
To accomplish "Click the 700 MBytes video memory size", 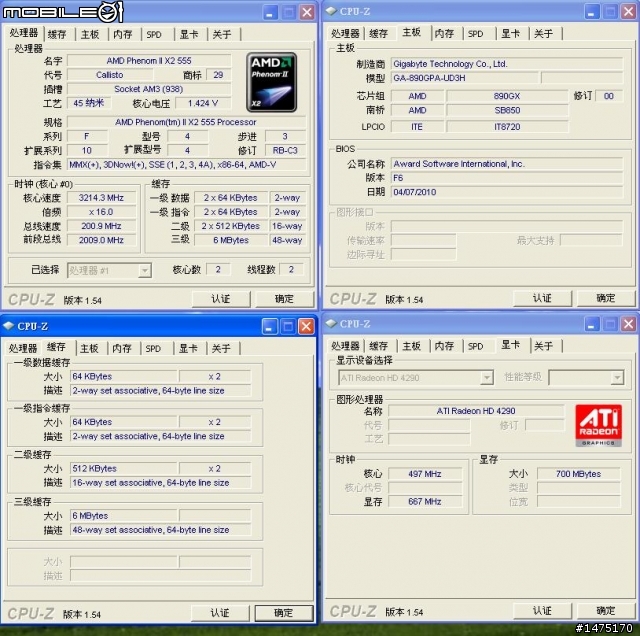I will point(578,474).
